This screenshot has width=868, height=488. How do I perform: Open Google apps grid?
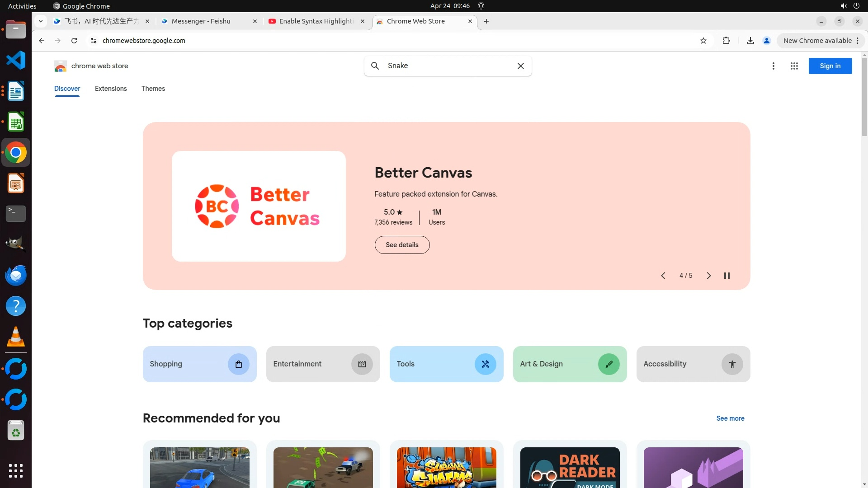click(794, 66)
